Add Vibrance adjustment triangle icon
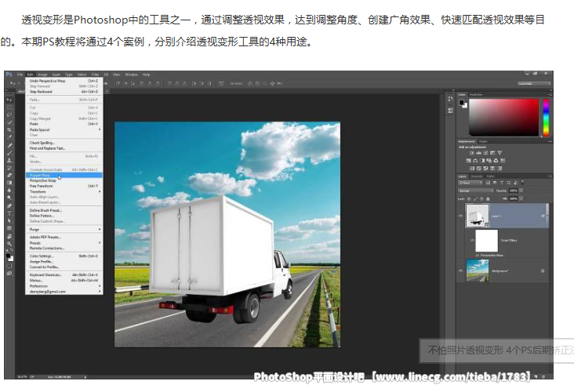Image resolution: width=574 pixels, height=392 pixels. [500, 153]
